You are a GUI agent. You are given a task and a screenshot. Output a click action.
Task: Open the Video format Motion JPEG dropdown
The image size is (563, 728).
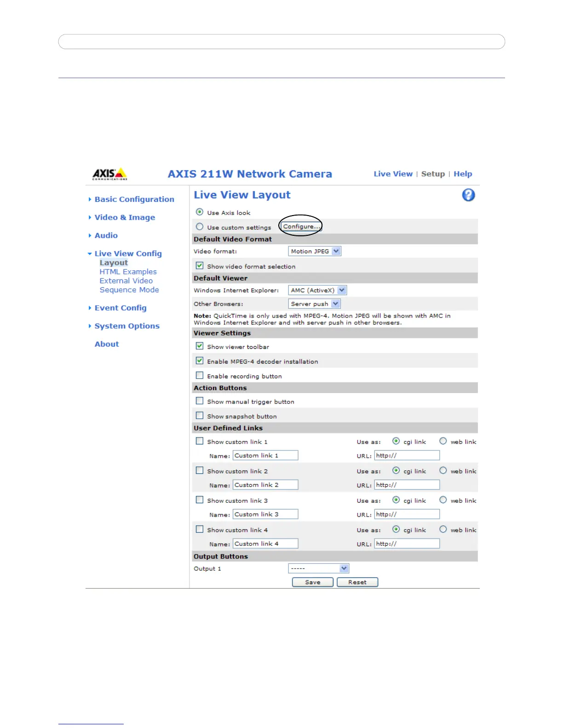click(315, 251)
